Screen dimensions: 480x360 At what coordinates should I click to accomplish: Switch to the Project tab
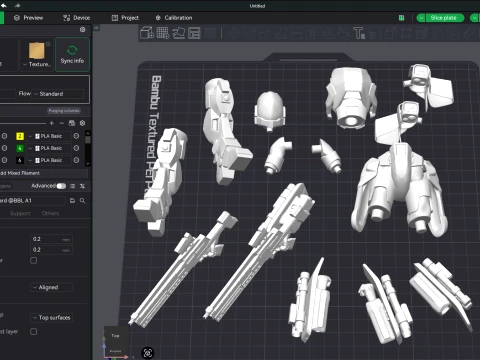125,18
